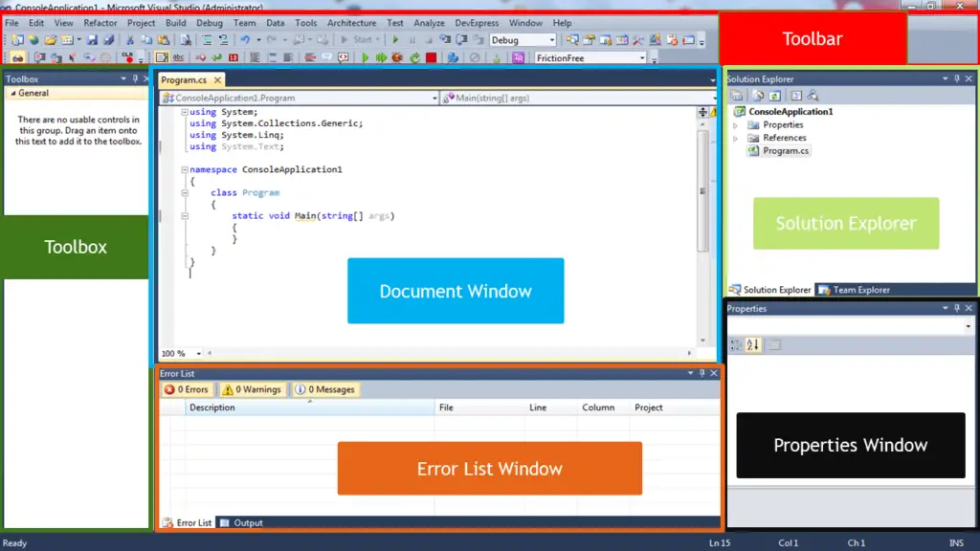
Task: Click the abc spell-check toolbar icon
Action: click(x=178, y=58)
